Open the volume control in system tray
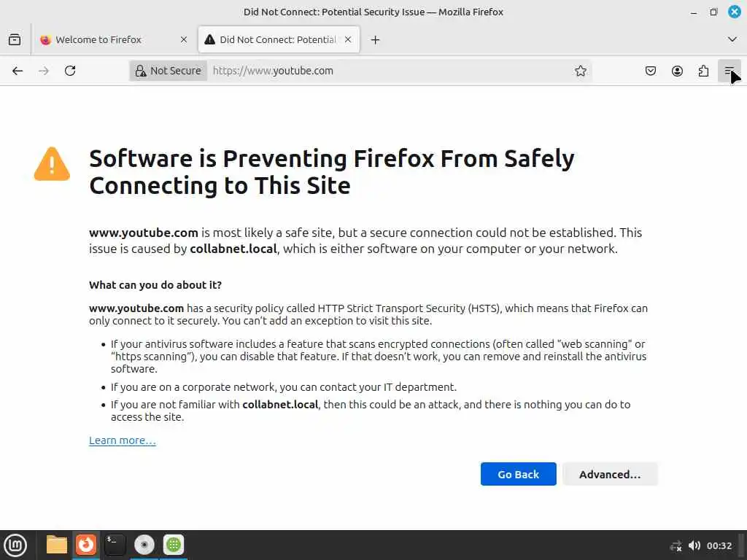Image resolution: width=747 pixels, height=560 pixels. (694, 545)
